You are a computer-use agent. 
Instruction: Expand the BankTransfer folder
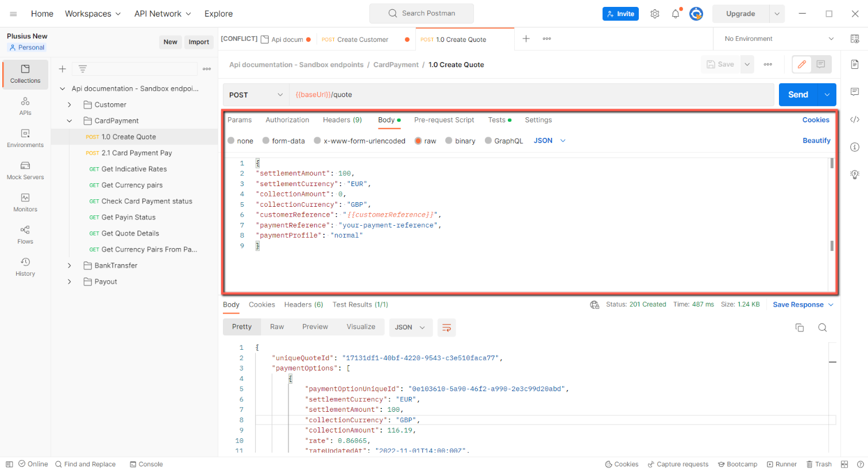point(70,265)
